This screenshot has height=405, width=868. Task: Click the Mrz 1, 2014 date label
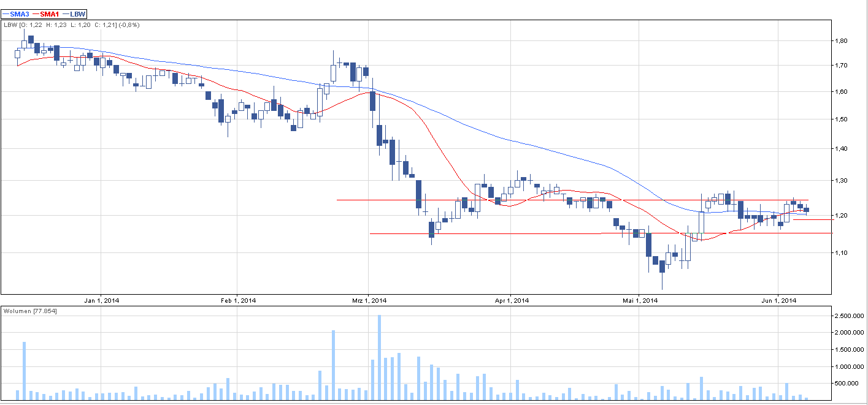[x=369, y=300]
